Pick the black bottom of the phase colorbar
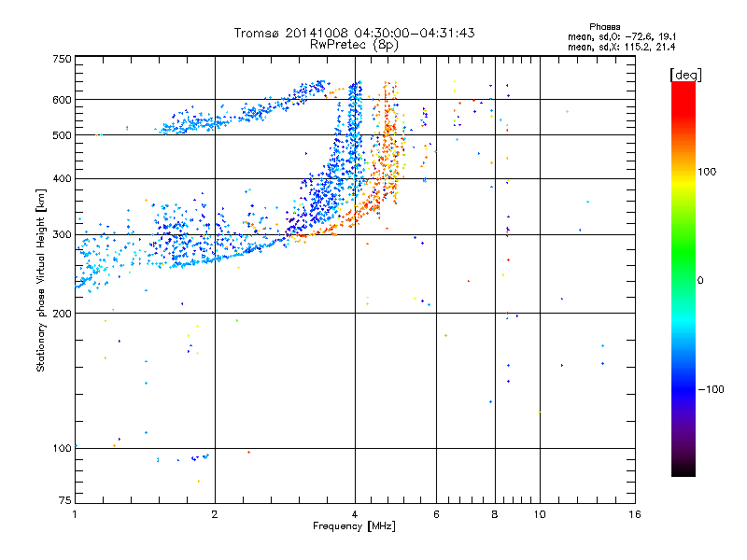The height and width of the screenshot is (560, 747). click(x=684, y=469)
